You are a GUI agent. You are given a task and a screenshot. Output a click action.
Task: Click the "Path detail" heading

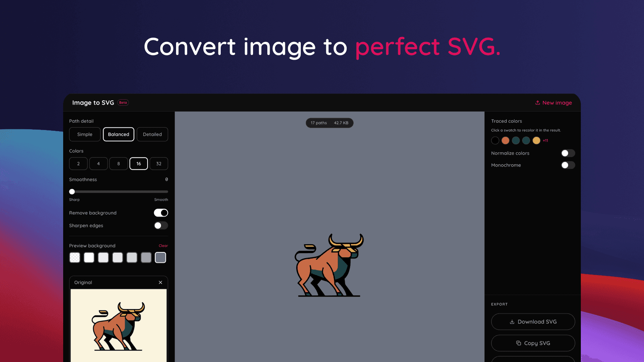coord(81,121)
